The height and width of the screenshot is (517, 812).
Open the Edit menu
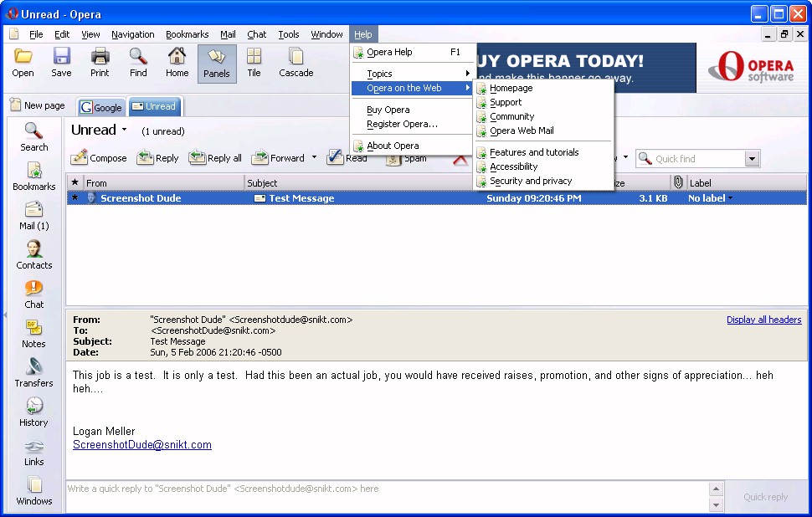(x=62, y=34)
